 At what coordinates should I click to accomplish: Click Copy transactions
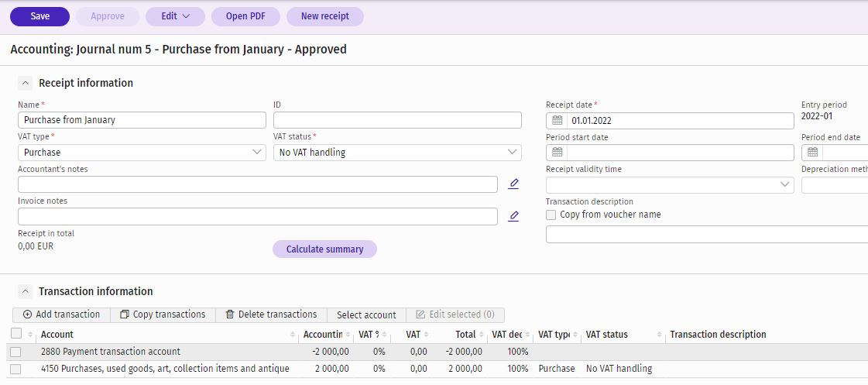163,315
